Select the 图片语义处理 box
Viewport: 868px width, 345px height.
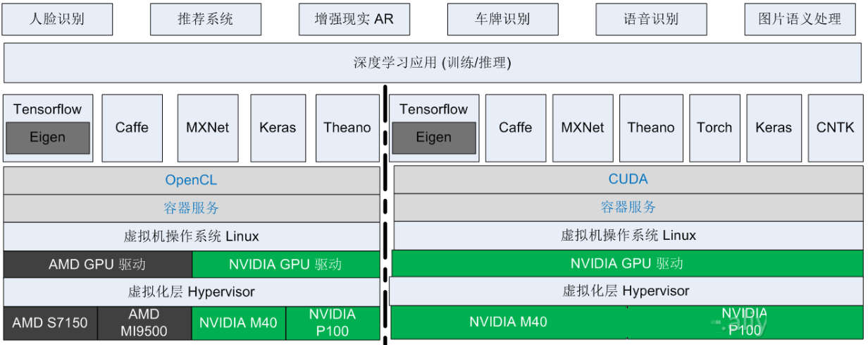click(x=800, y=19)
